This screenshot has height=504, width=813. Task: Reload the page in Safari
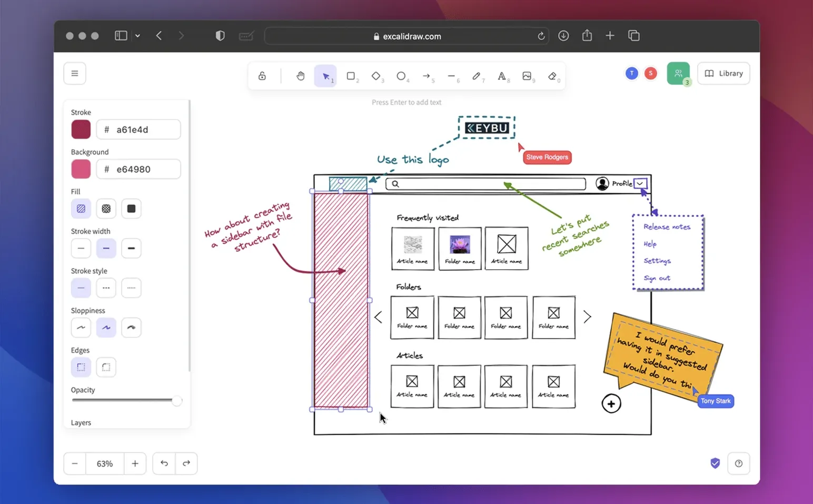click(x=541, y=36)
